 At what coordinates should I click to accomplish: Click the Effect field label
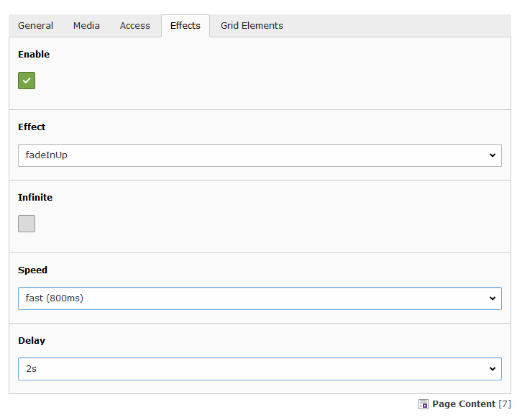32,127
